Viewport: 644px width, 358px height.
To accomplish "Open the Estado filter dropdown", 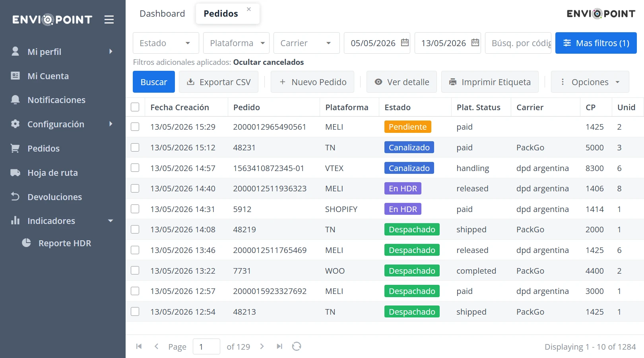I will pyautogui.click(x=166, y=43).
